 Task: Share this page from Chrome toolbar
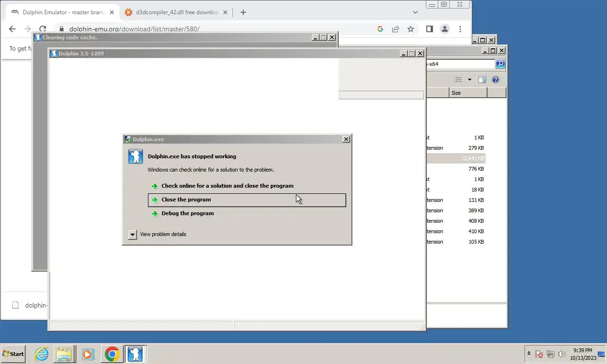tap(395, 29)
